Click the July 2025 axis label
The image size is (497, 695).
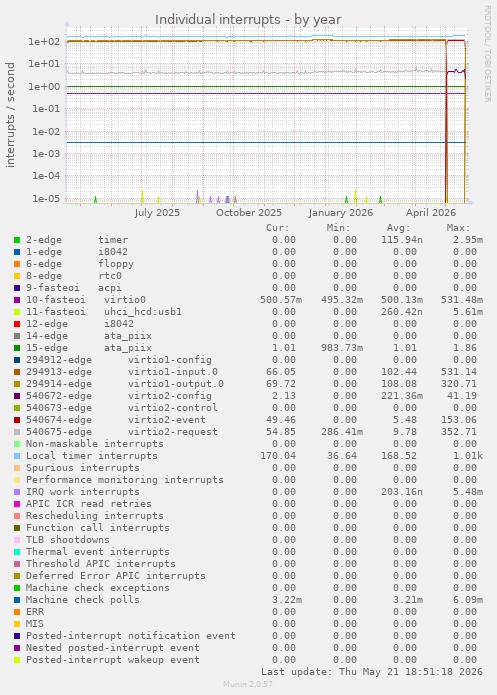tap(157, 213)
